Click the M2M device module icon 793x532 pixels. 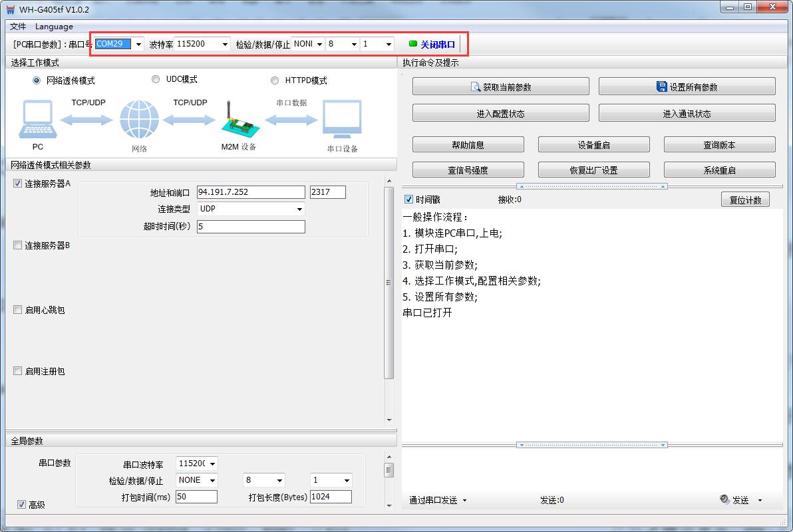tap(238, 121)
